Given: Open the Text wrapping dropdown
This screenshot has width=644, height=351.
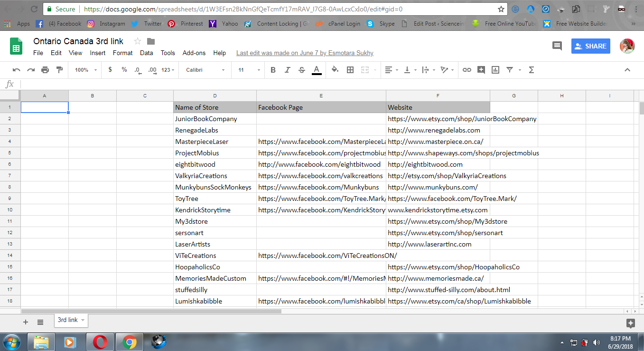Looking at the screenshot, I should point(428,70).
